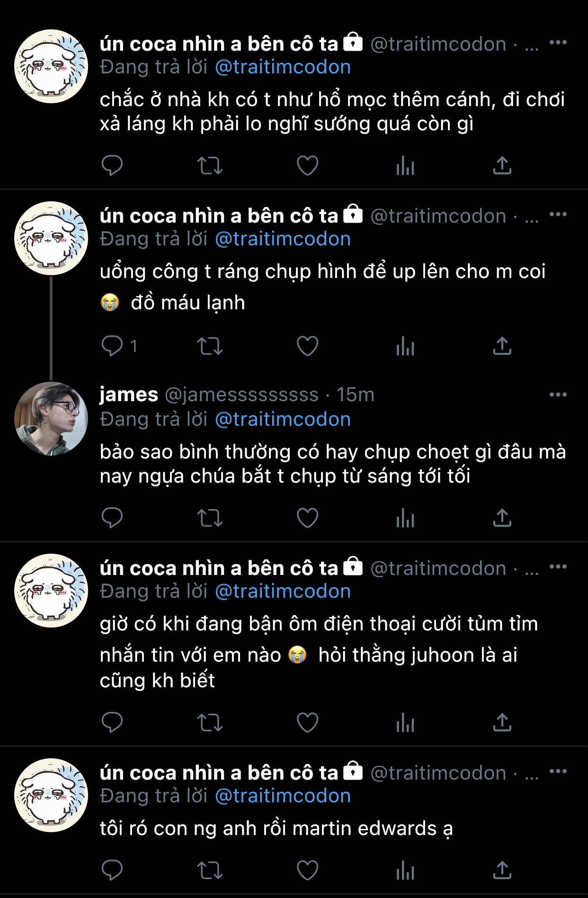Like the tweet mentioning juhoon

tap(307, 722)
